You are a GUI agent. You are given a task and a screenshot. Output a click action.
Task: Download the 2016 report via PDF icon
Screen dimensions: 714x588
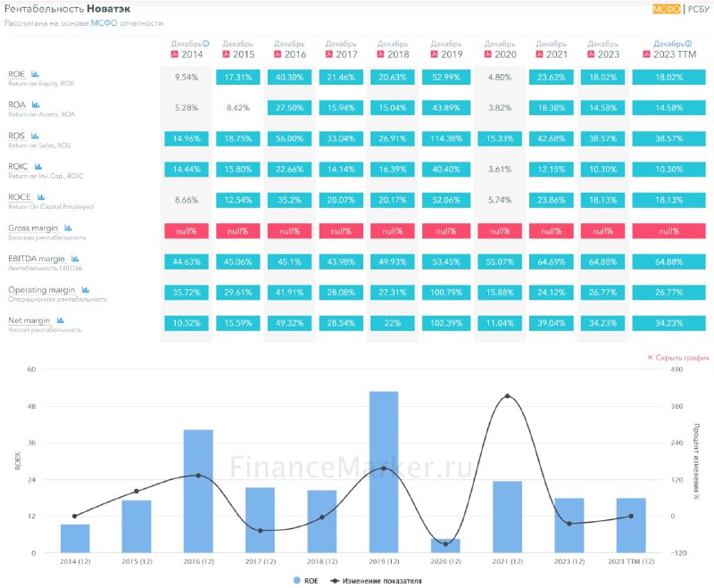click(x=278, y=54)
